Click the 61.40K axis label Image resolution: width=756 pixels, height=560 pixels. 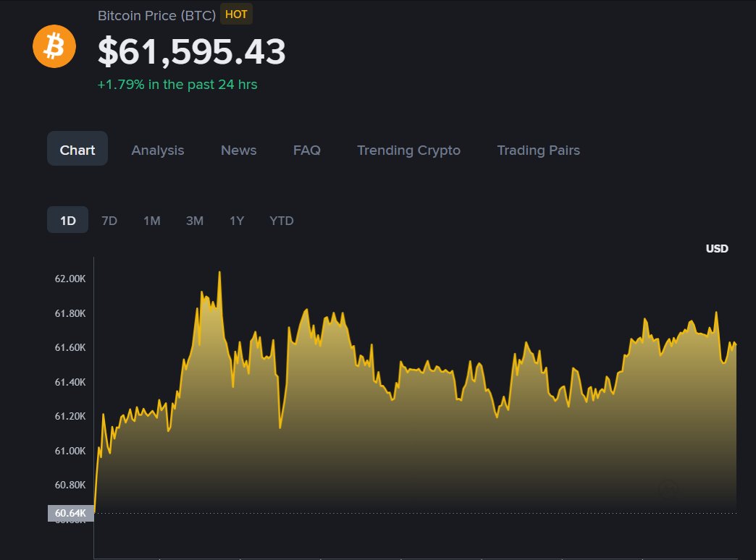click(x=70, y=382)
